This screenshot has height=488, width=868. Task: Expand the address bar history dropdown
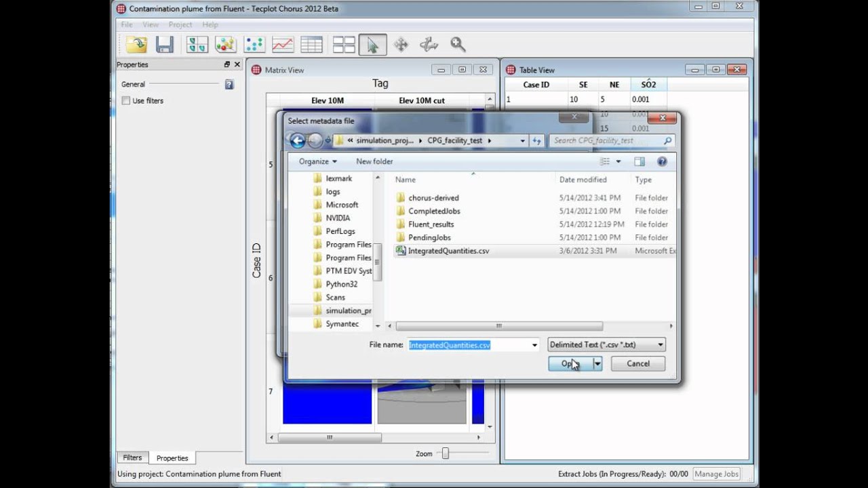pos(522,140)
